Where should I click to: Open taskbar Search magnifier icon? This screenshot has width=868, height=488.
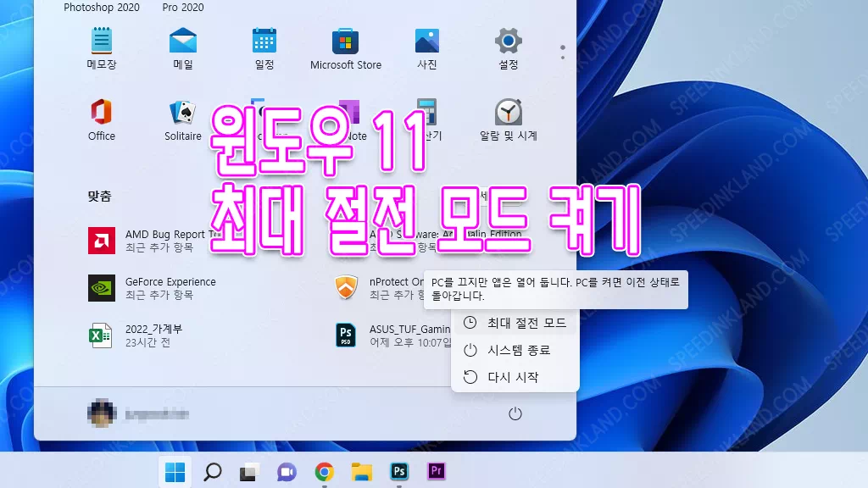pos(213,471)
